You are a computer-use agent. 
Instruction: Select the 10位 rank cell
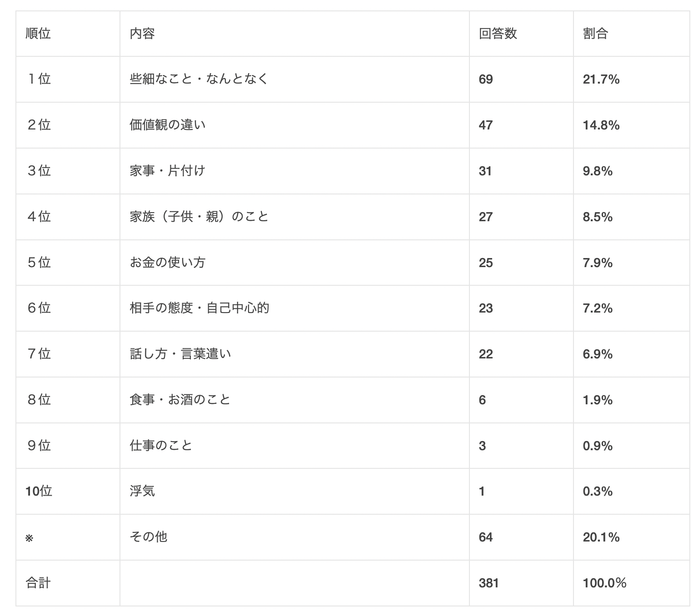[39, 491]
